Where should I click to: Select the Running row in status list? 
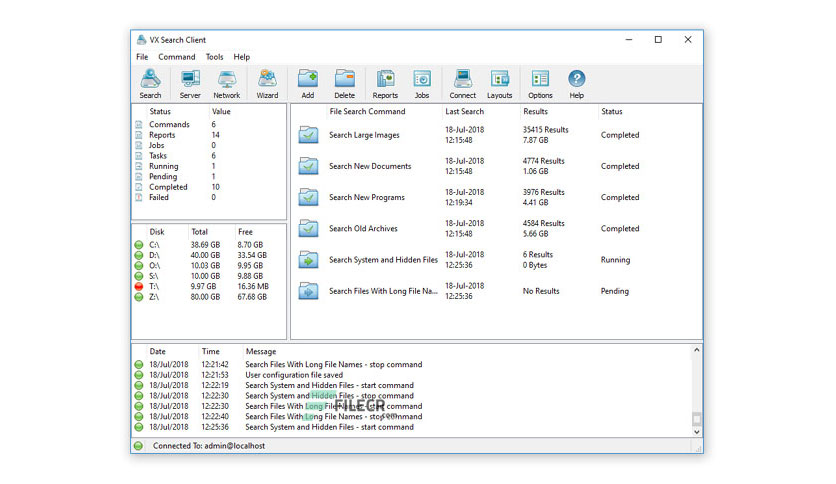click(209, 166)
